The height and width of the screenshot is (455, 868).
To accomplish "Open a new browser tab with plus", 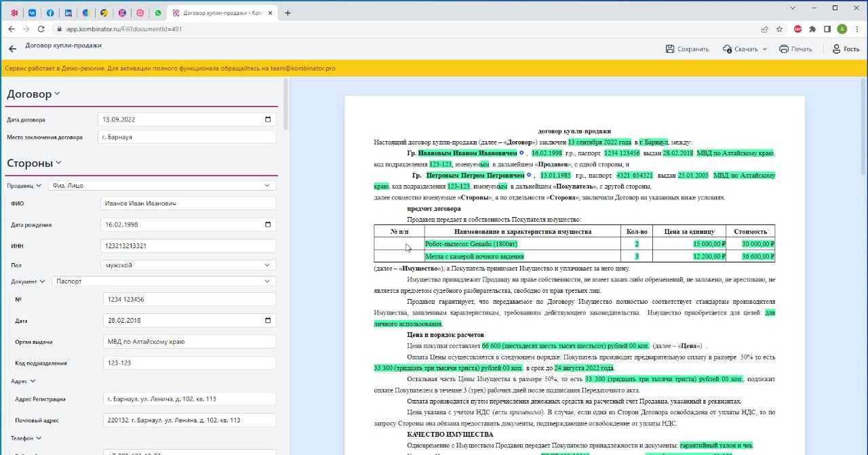I will [288, 13].
